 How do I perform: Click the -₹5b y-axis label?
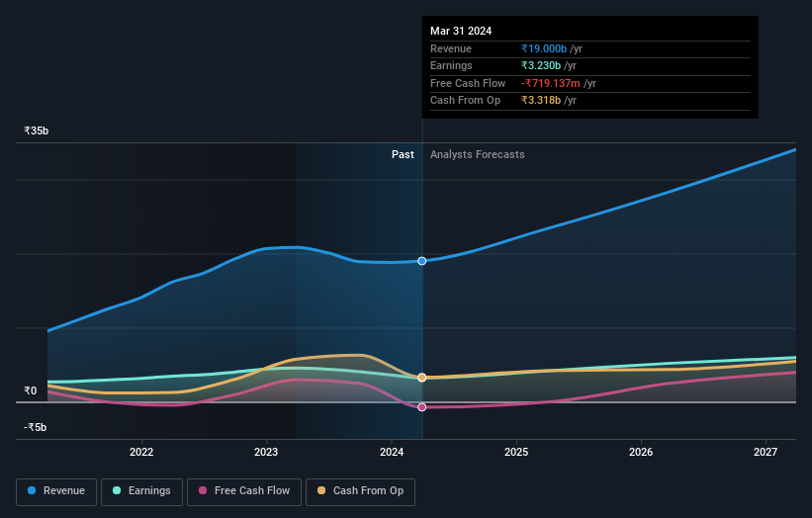click(36, 427)
